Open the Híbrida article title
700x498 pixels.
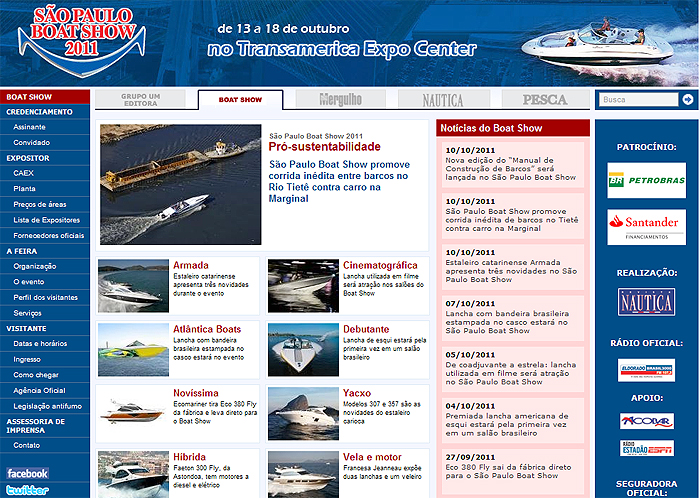(x=189, y=456)
